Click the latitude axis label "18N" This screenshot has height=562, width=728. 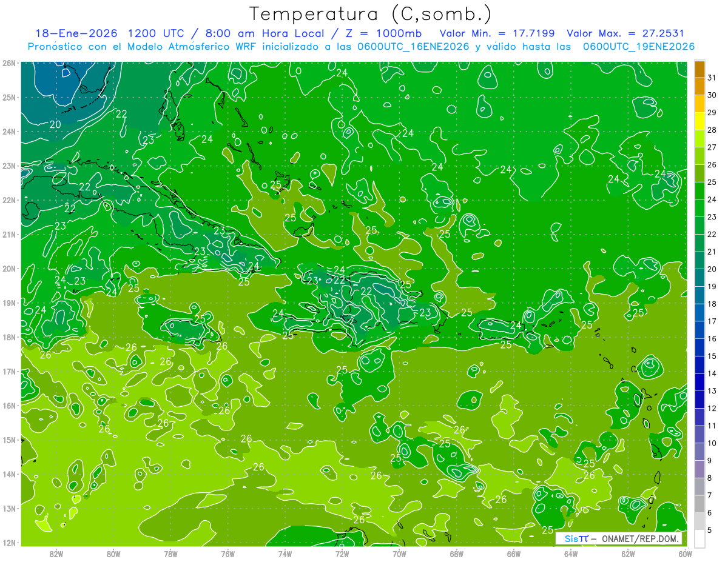tap(8, 337)
